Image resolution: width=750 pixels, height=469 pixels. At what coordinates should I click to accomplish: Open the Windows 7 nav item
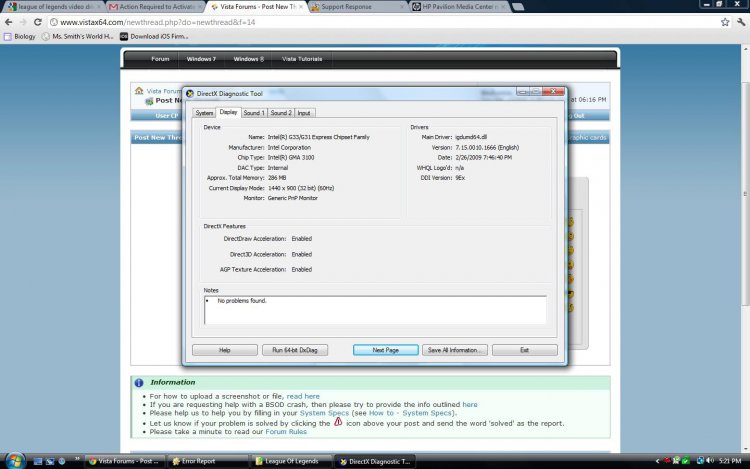tap(201, 59)
